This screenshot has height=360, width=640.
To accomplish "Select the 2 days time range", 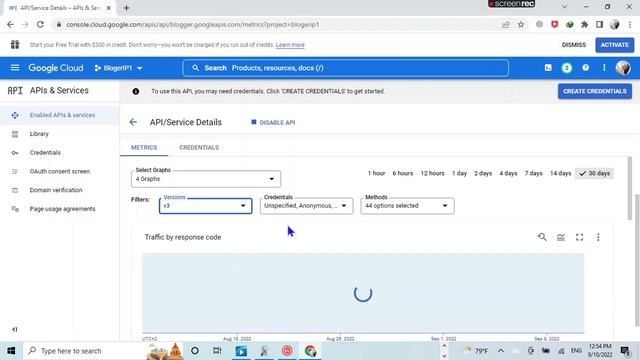I will pos(483,173).
